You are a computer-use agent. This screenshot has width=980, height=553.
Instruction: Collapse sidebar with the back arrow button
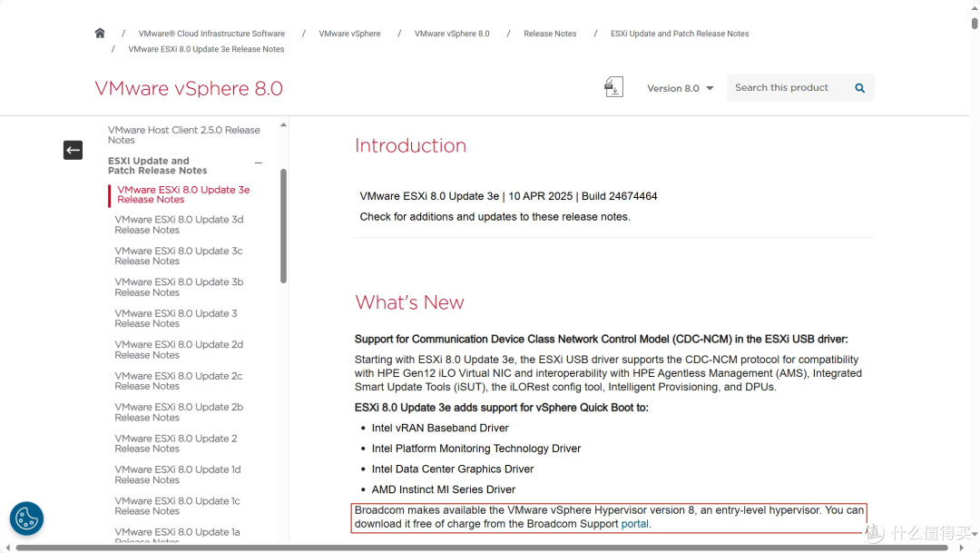73,150
